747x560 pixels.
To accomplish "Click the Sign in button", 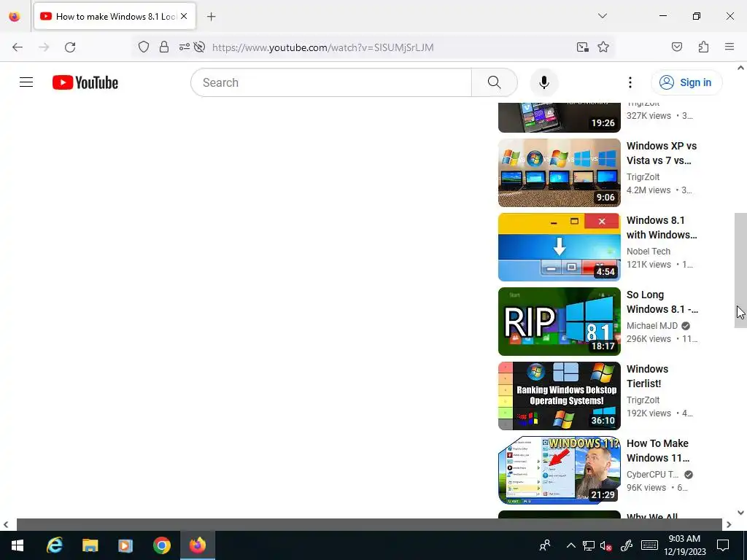I will [686, 82].
